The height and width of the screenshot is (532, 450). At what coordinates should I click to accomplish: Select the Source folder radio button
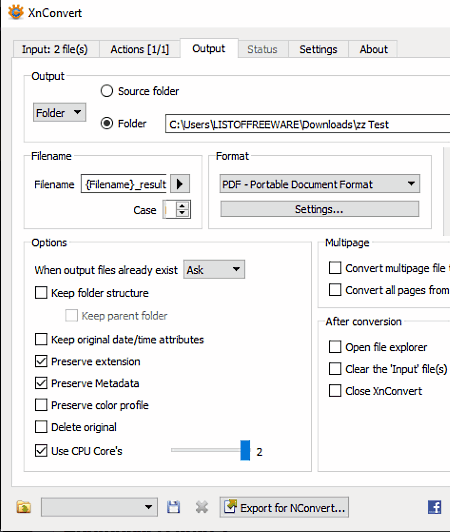point(107,91)
